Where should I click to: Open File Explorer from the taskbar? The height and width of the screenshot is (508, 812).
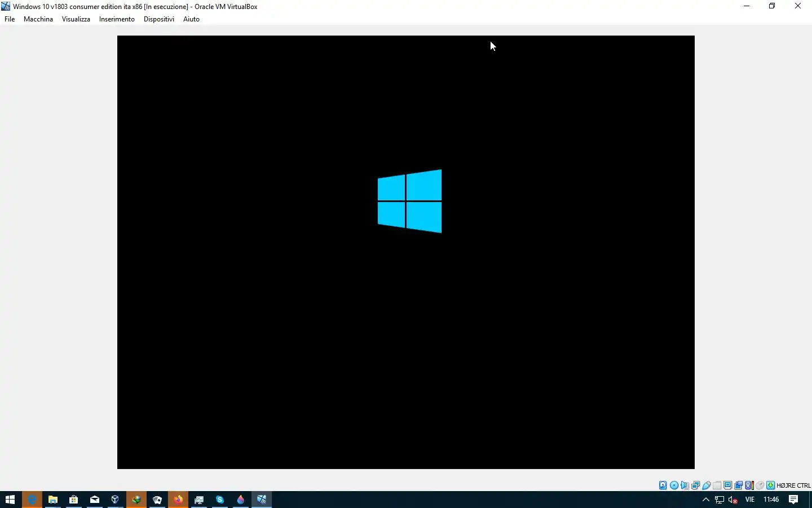[53, 500]
